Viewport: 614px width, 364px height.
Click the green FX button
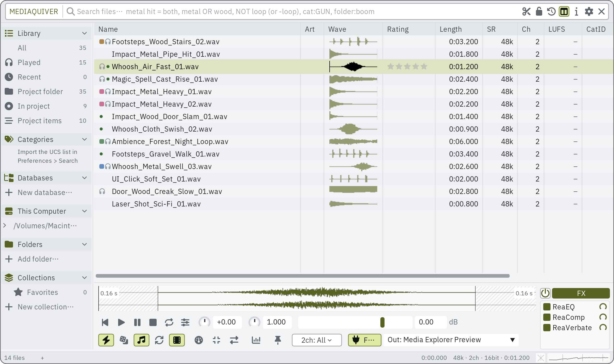(581, 293)
